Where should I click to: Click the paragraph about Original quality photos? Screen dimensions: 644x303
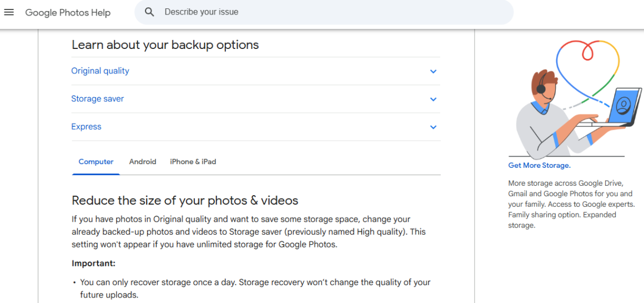click(249, 232)
